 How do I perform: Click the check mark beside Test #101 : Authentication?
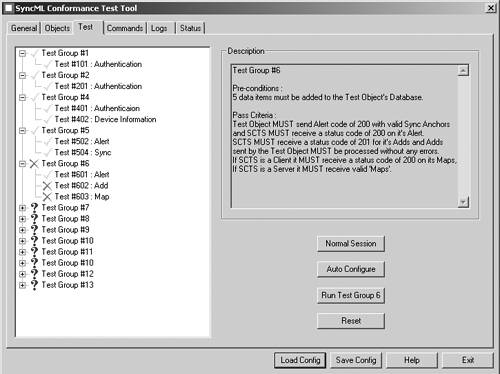click(x=47, y=64)
